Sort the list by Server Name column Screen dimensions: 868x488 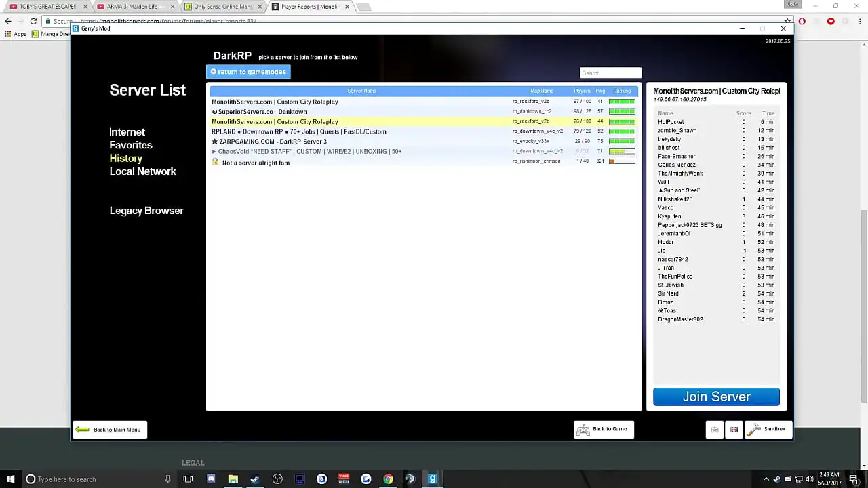pyautogui.click(x=361, y=91)
